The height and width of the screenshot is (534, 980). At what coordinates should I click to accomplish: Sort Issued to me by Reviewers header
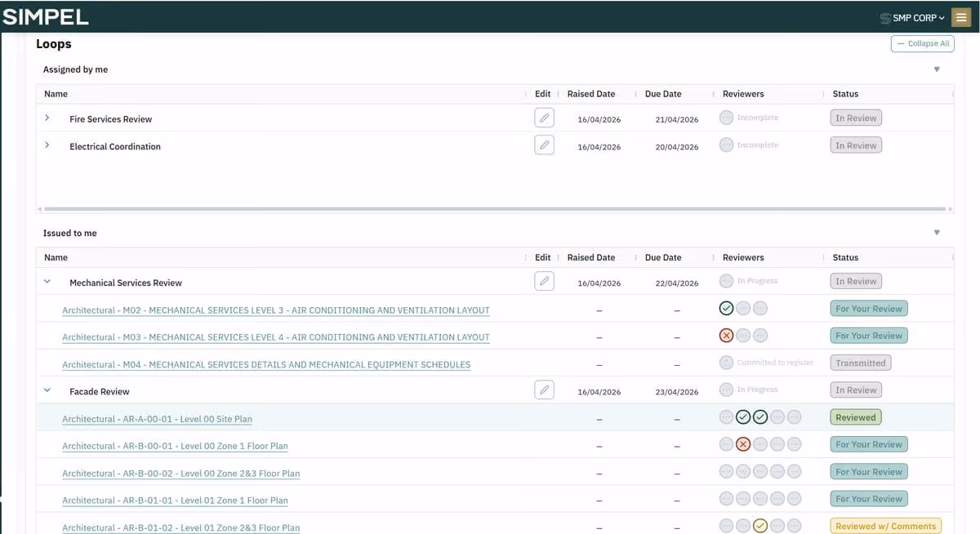click(x=743, y=257)
